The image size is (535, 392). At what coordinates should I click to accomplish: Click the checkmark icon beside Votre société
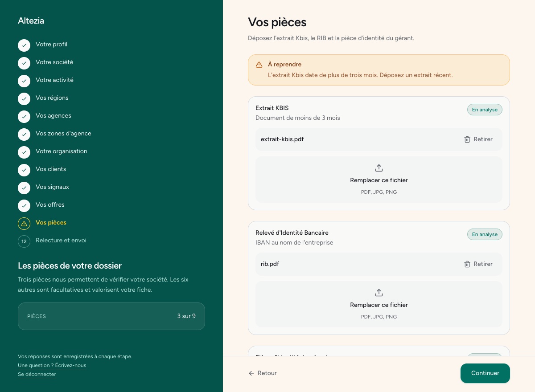(x=24, y=63)
